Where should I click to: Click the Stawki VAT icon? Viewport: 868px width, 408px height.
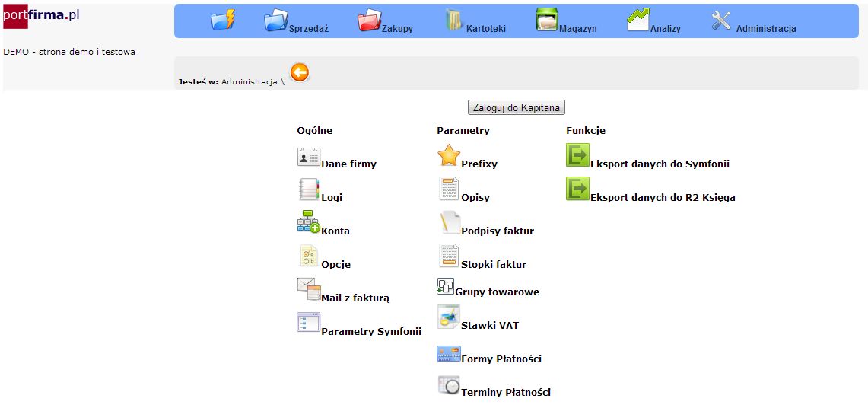(x=448, y=317)
